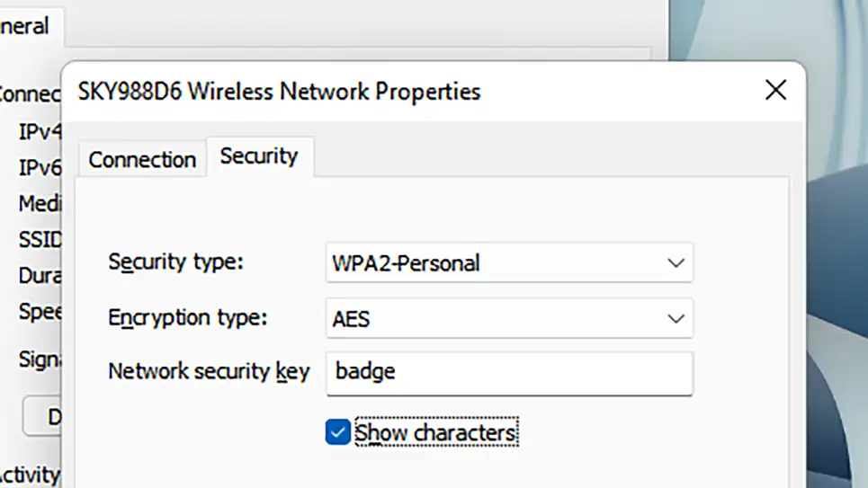868x488 pixels.
Task: Click the desktop wallpaper beside the dialog
Action: click(x=837, y=270)
